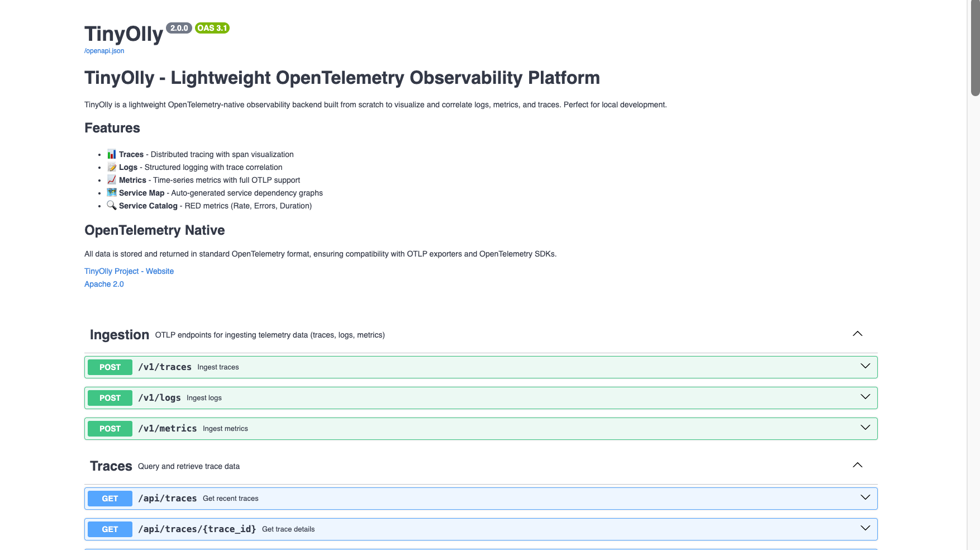
Task: Click the GET badge for trace details
Action: pyautogui.click(x=110, y=529)
